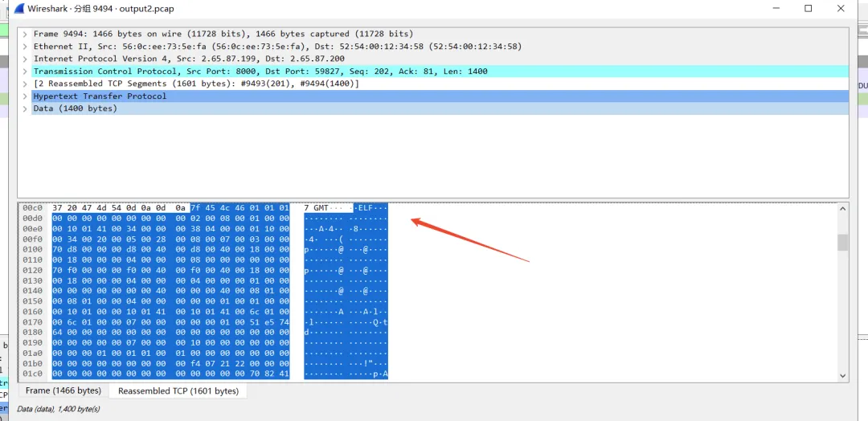Minimize the Wireshark packet window
The height and width of the screenshot is (421, 868).
(776, 8)
